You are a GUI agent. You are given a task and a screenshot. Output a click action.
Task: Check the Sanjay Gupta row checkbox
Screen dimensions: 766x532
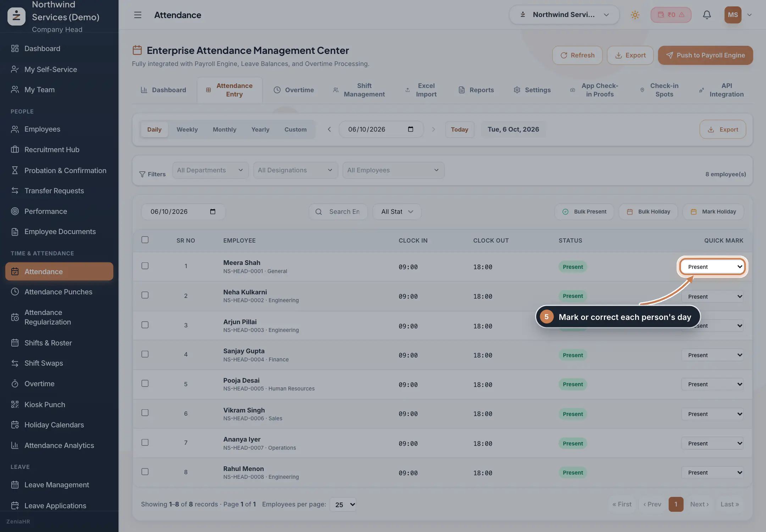coord(145,354)
